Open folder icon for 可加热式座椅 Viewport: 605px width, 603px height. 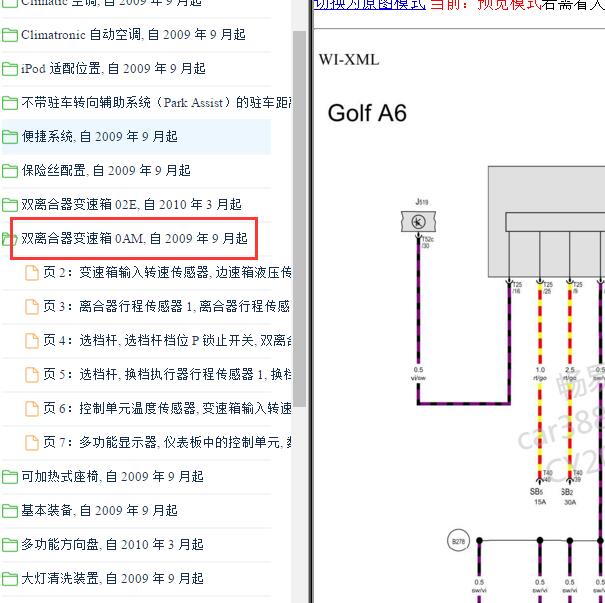coord(10,477)
